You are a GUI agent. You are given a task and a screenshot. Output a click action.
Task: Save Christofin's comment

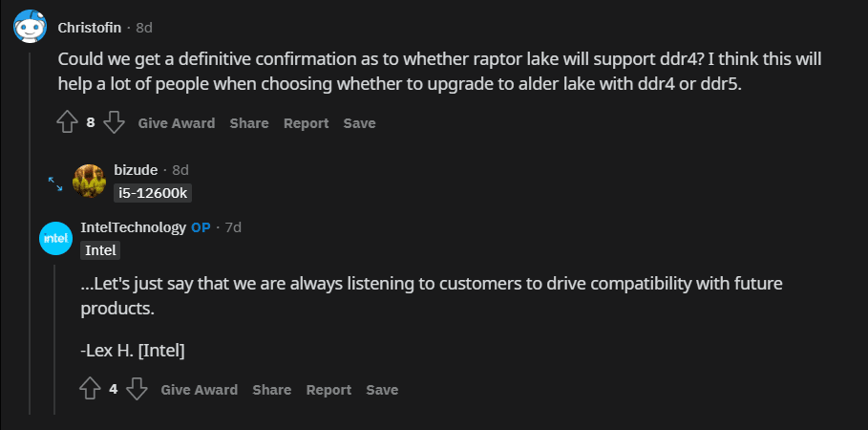(359, 123)
